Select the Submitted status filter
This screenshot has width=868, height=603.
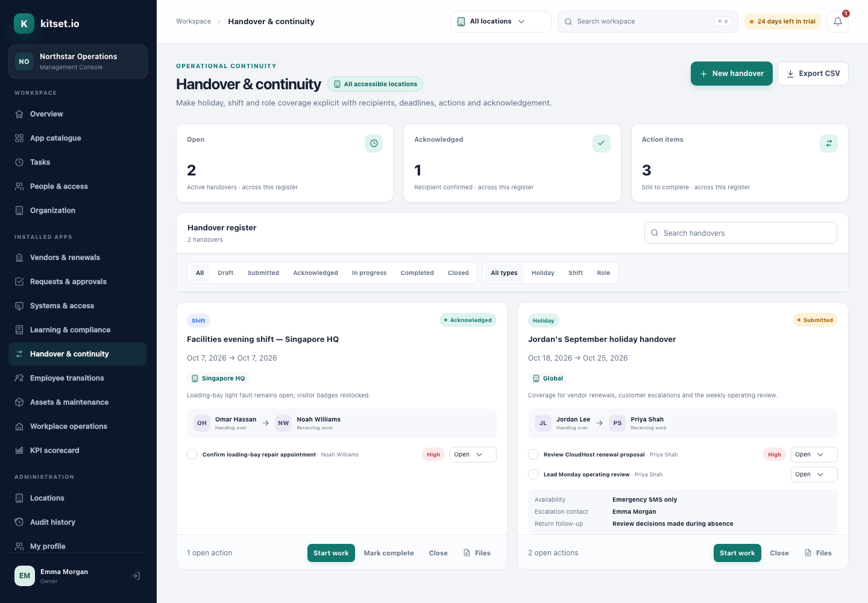tap(263, 273)
